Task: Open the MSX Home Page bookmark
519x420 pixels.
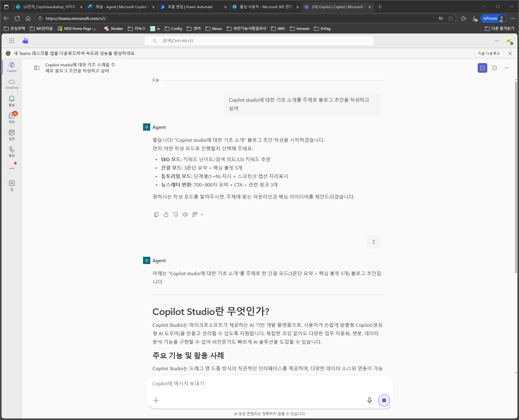Action: 77,29
